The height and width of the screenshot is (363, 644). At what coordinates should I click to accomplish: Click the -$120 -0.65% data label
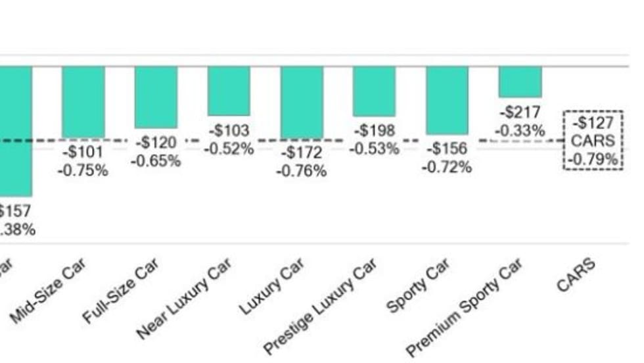coord(156,151)
